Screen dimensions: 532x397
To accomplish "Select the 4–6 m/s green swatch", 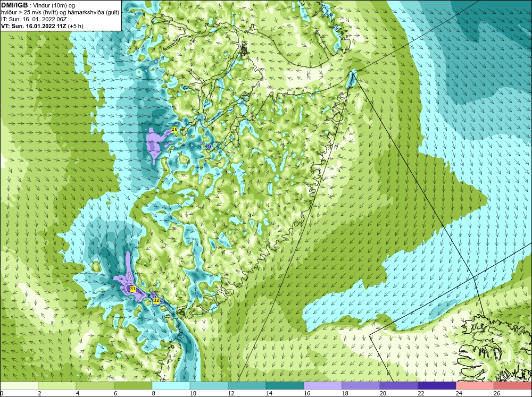I will point(95,385).
